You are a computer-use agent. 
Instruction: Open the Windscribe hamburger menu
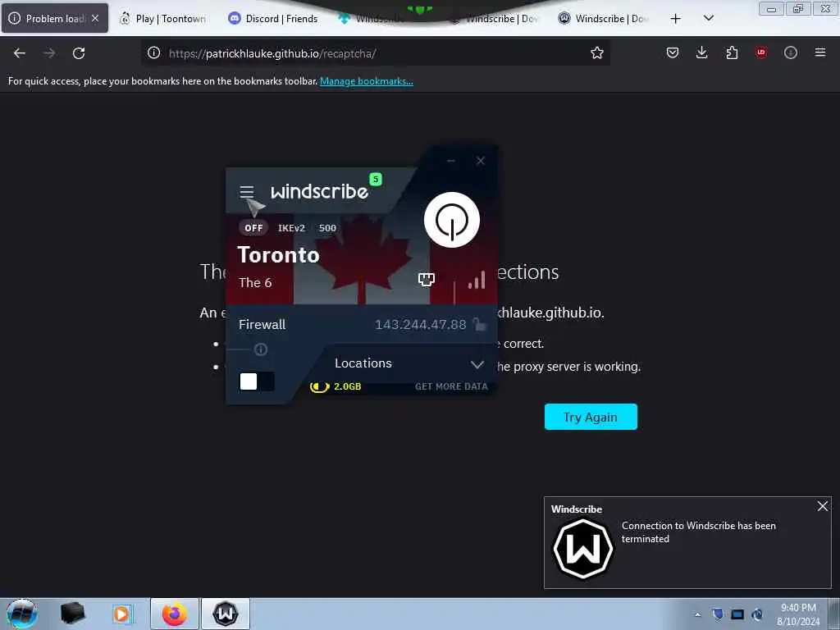tap(246, 191)
